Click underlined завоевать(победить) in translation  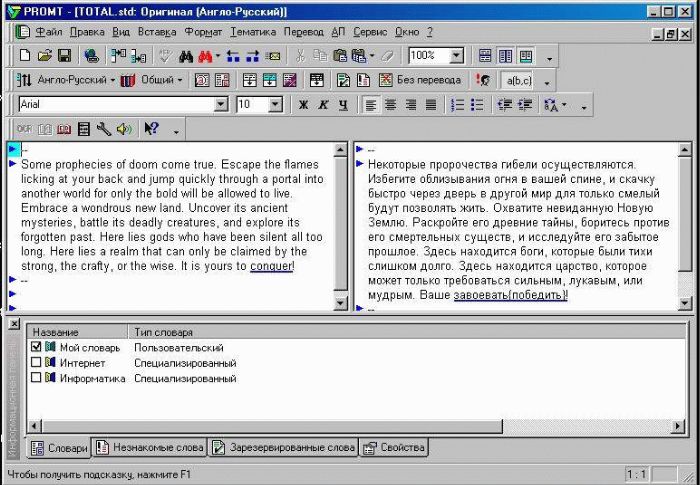click(x=510, y=295)
